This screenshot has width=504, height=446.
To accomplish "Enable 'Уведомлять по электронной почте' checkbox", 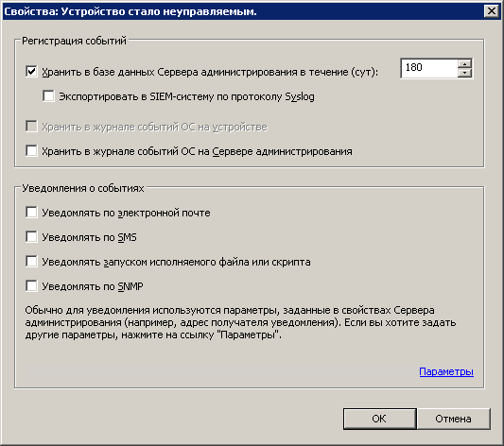I will (x=31, y=213).
